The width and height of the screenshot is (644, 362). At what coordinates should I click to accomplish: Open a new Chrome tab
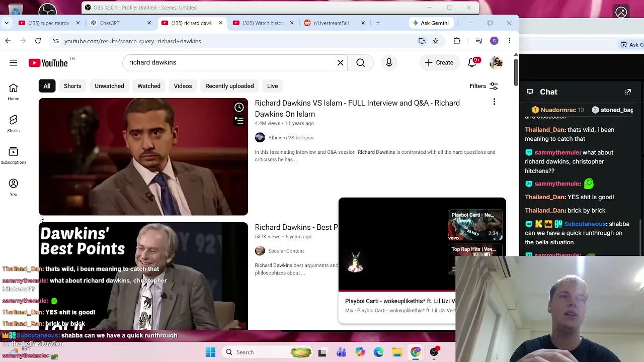pyautogui.click(x=378, y=23)
